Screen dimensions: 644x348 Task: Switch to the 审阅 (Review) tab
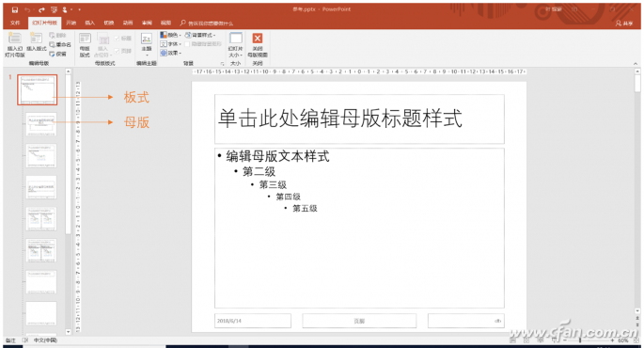(x=147, y=23)
